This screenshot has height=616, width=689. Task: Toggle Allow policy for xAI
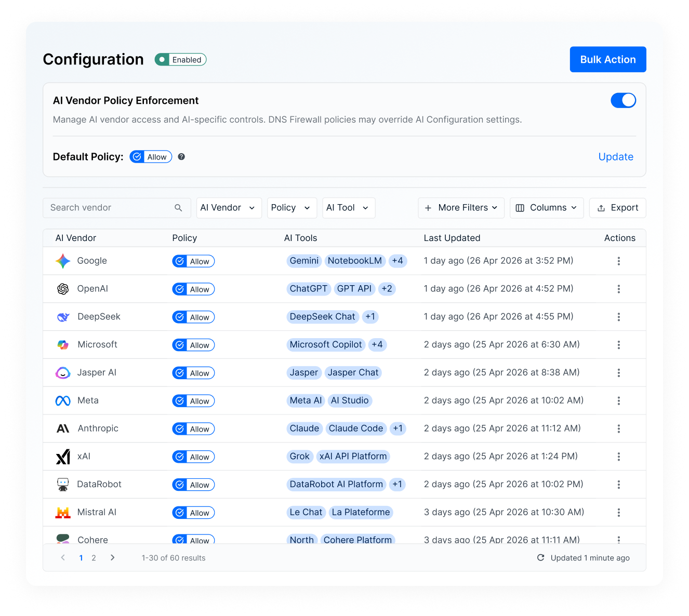tap(193, 457)
